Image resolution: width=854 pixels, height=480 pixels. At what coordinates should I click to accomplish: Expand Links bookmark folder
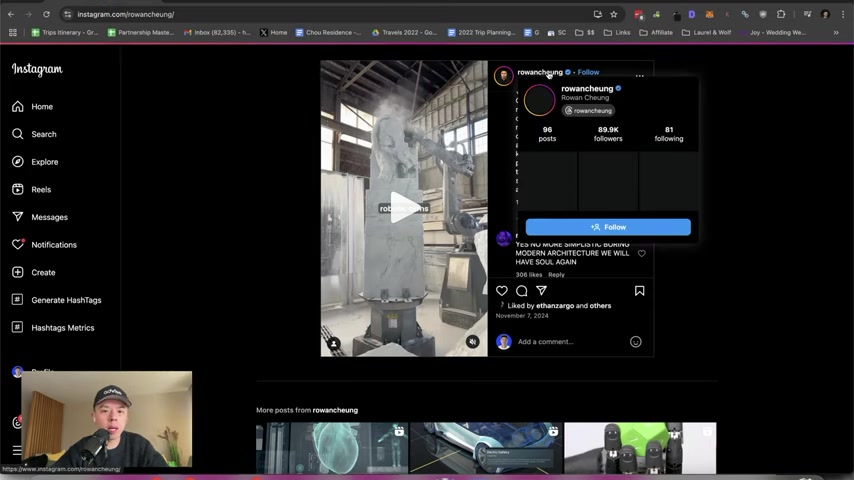[x=617, y=33]
